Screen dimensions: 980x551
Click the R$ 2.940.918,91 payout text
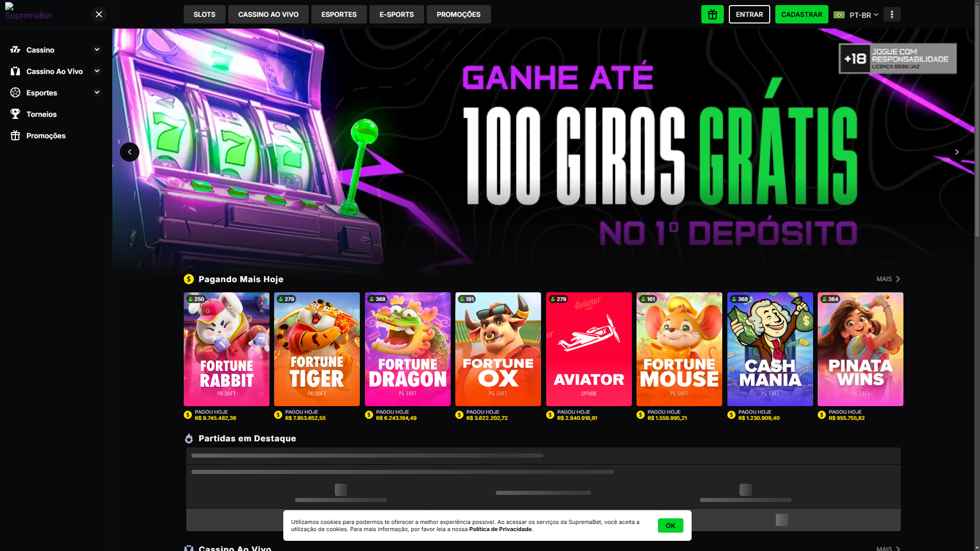click(577, 418)
